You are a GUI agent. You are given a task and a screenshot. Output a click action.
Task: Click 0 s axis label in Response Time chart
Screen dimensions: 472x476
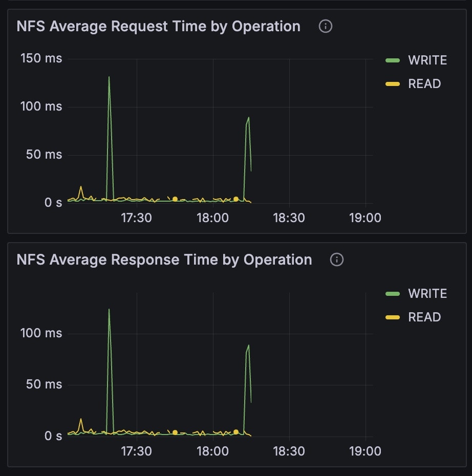coord(53,436)
